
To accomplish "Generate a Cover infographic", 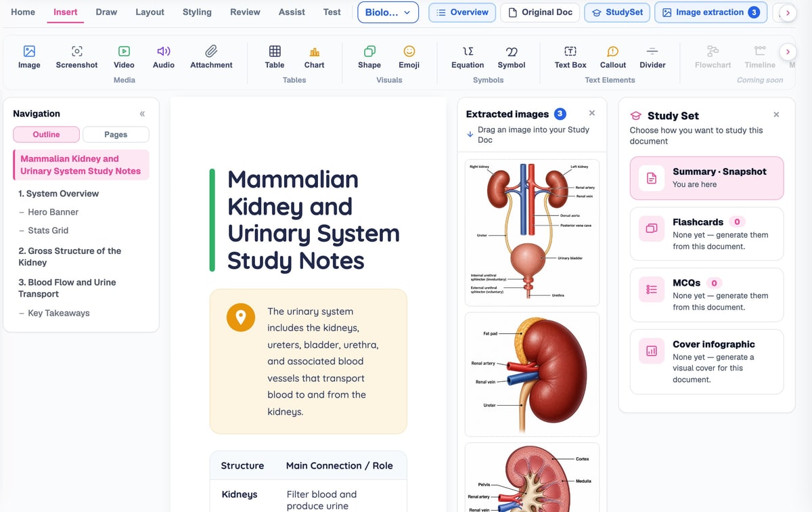I will 706,362.
